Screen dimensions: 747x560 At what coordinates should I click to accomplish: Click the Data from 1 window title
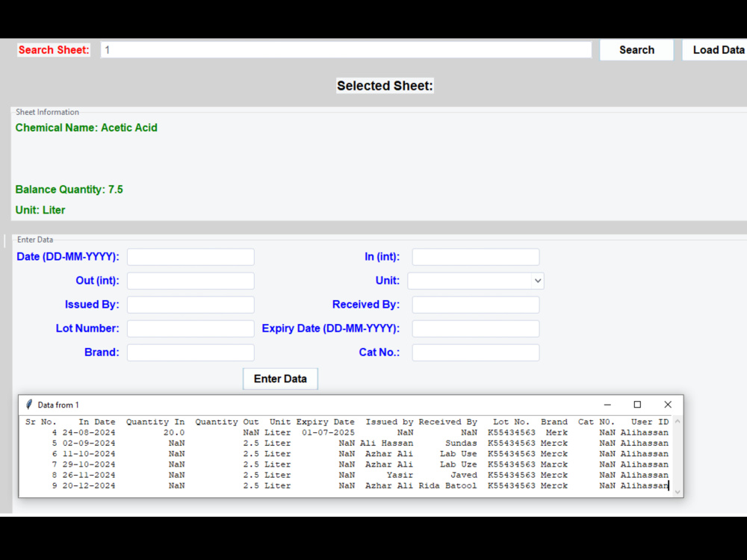click(58, 405)
